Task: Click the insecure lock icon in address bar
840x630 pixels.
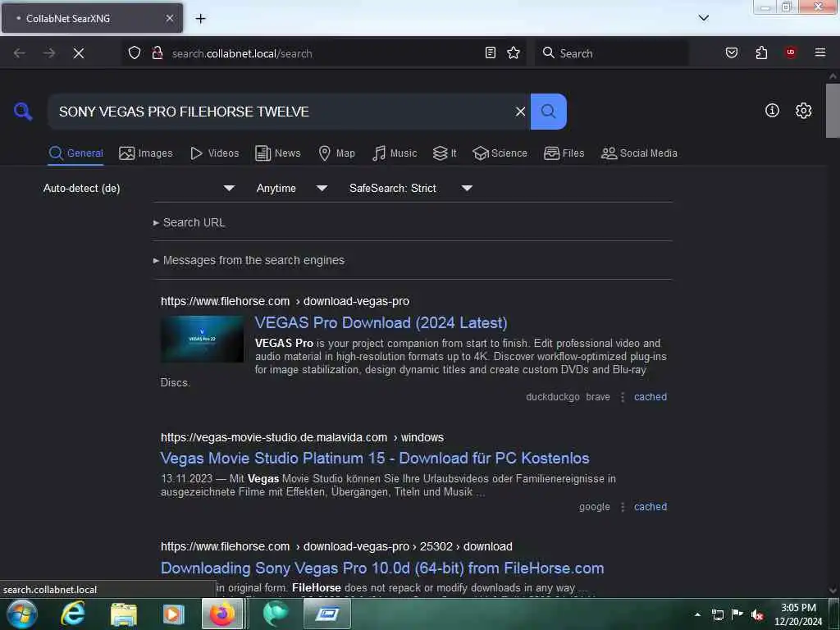Action: (x=157, y=52)
